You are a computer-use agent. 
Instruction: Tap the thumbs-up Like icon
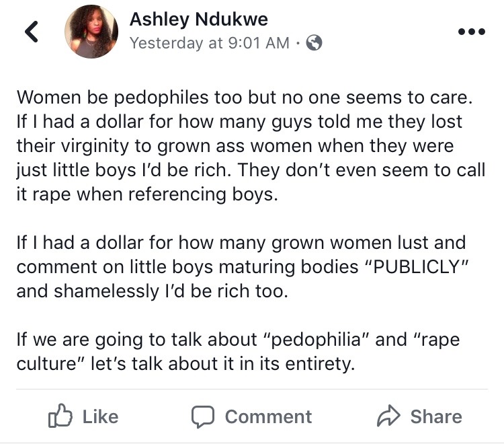(x=60, y=416)
